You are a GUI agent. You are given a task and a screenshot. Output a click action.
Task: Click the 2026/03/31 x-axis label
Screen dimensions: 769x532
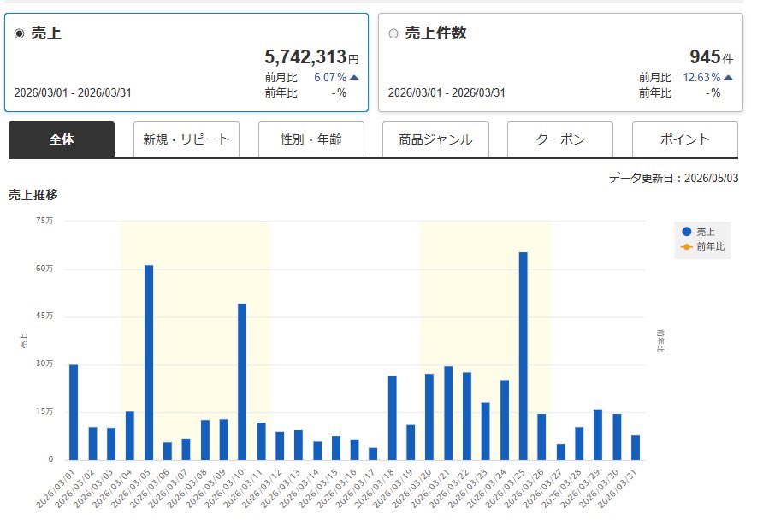point(618,488)
